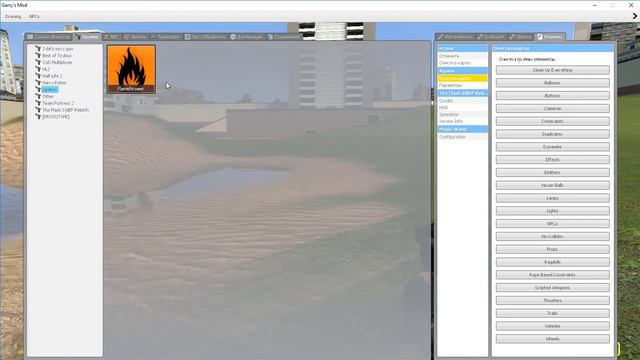
Task: Clean up Lights
Action: point(553,211)
